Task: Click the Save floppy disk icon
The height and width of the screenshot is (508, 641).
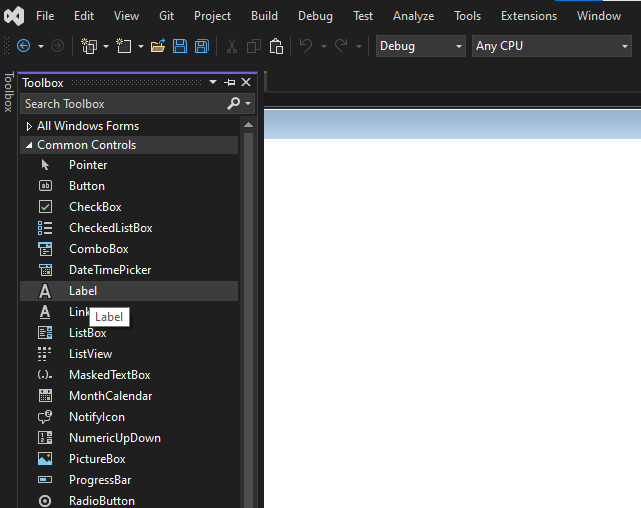Action: click(180, 46)
